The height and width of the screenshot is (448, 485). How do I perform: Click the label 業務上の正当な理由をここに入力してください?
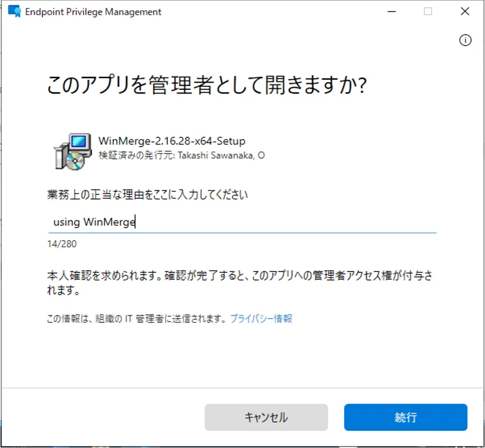click(147, 195)
